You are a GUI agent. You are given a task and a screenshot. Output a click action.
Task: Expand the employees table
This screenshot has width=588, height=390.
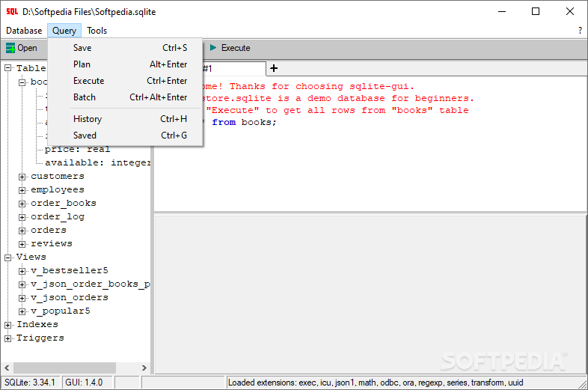22,190
